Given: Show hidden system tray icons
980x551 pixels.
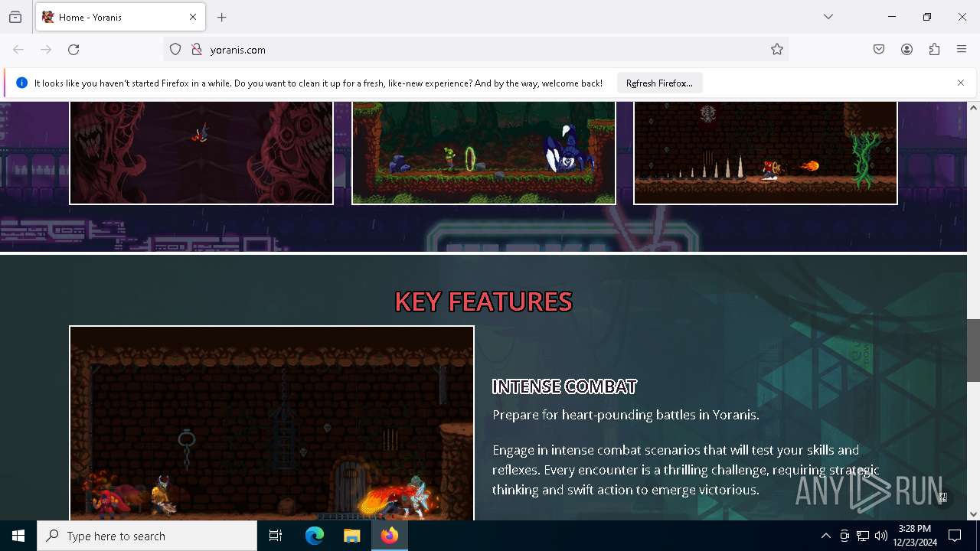Looking at the screenshot, I should [825, 536].
